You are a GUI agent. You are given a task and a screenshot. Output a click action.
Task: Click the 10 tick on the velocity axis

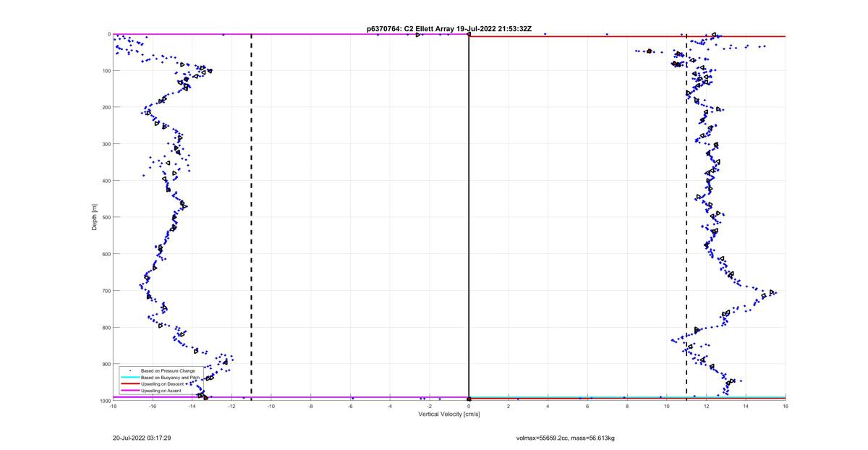click(667, 406)
